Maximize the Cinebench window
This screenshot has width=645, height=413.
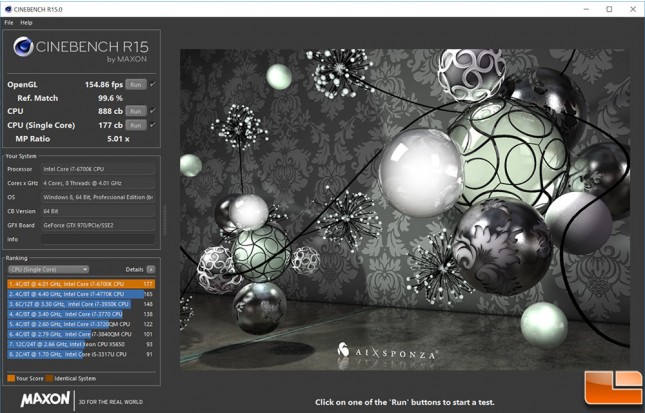[x=609, y=9]
